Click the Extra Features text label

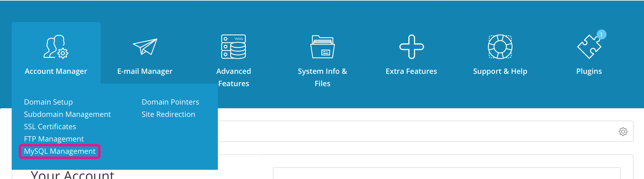(411, 71)
